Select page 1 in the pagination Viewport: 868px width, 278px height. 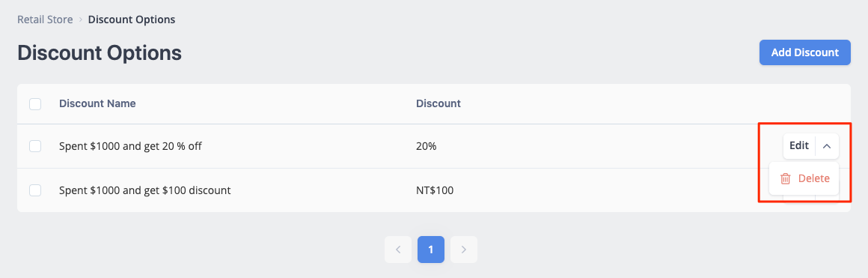pyautogui.click(x=431, y=250)
